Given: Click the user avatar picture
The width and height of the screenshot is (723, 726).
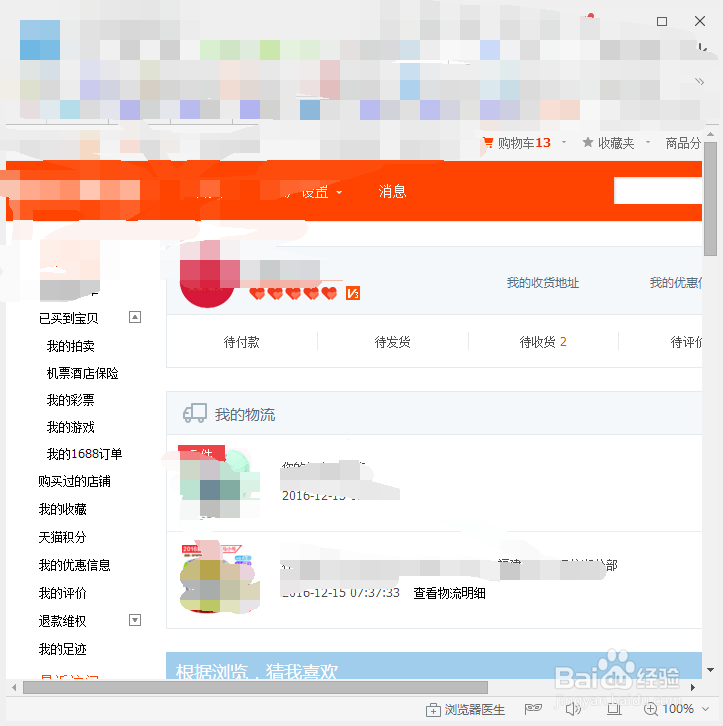Looking at the screenshot, I should pos(207,276).
